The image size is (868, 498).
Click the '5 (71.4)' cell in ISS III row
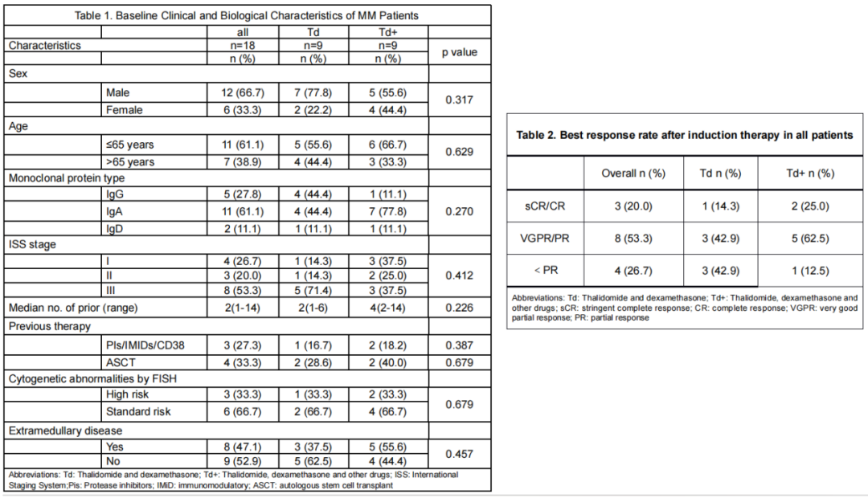click(313, 290)
